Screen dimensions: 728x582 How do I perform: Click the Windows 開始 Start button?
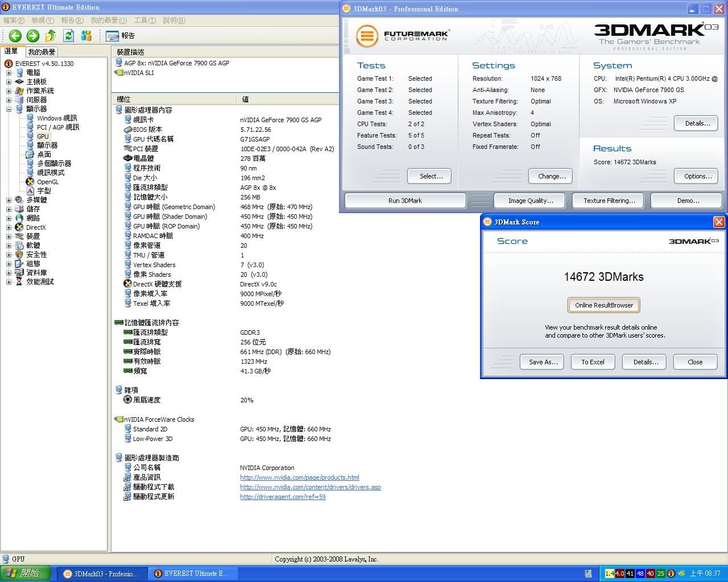tap(26, 573)
